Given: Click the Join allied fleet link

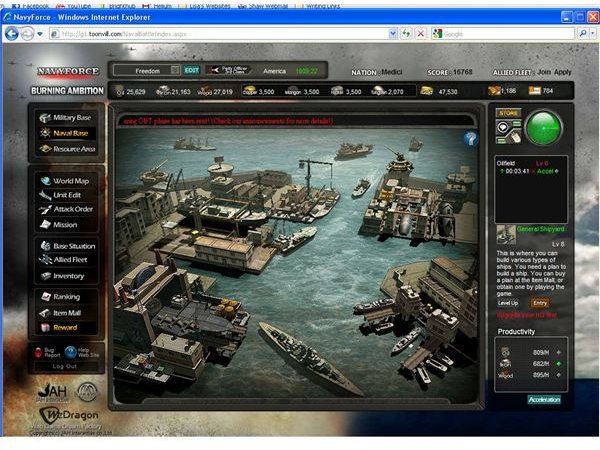Looking at the screenshot, I should pyautogui.click(x=544, y=72).
